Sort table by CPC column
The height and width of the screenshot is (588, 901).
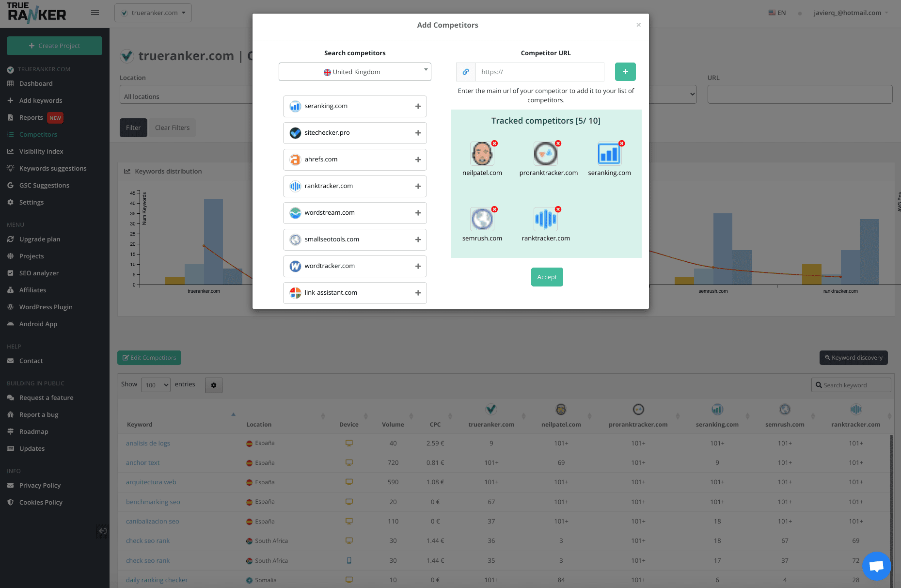click(435, 424)
